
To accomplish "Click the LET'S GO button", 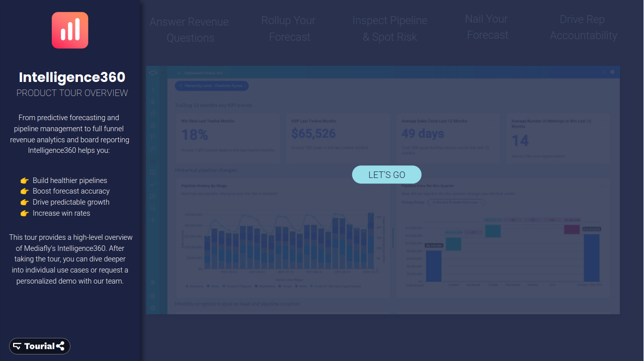I will tap(386, 174).
